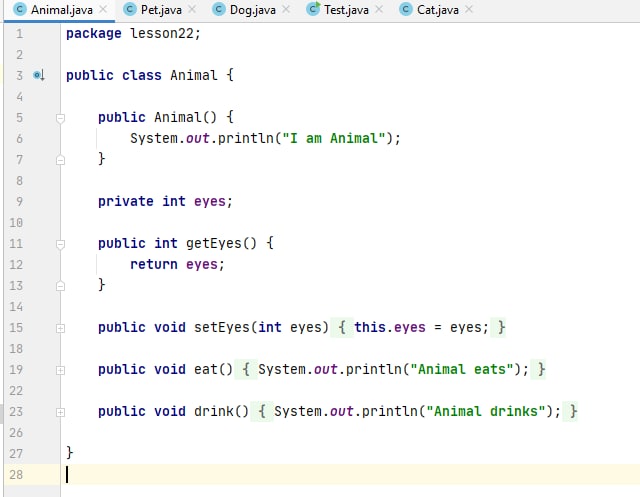Collapse the getEyes() method at line 11
The image size is (640, 497).
pos(60,244)
